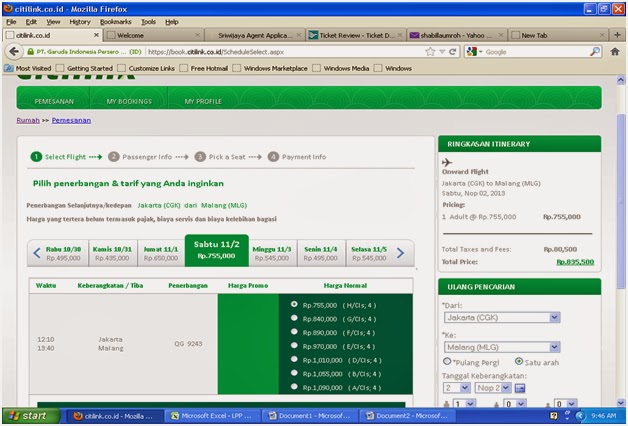
Task: Open the Tools menu
Action: pyautogui.click(x=148, y=22)
